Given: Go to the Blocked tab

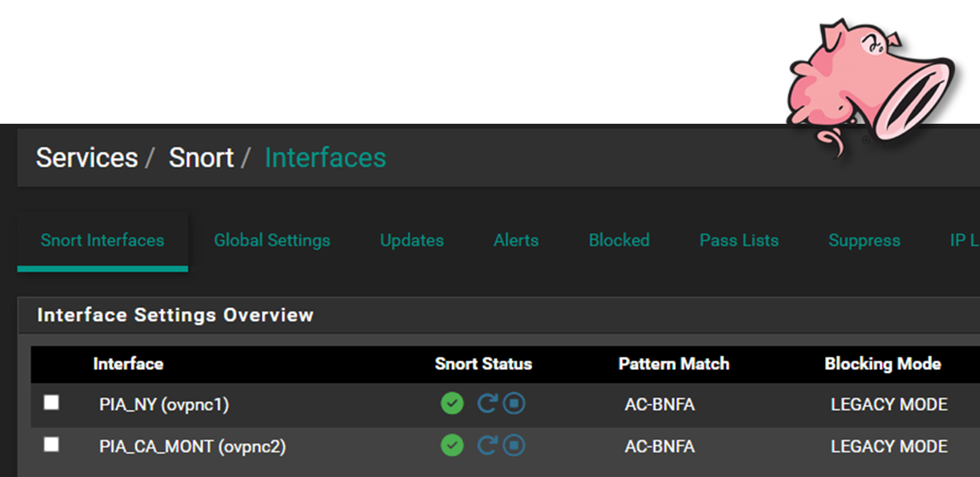Looking at the screenshot, I should coord(619,240).
